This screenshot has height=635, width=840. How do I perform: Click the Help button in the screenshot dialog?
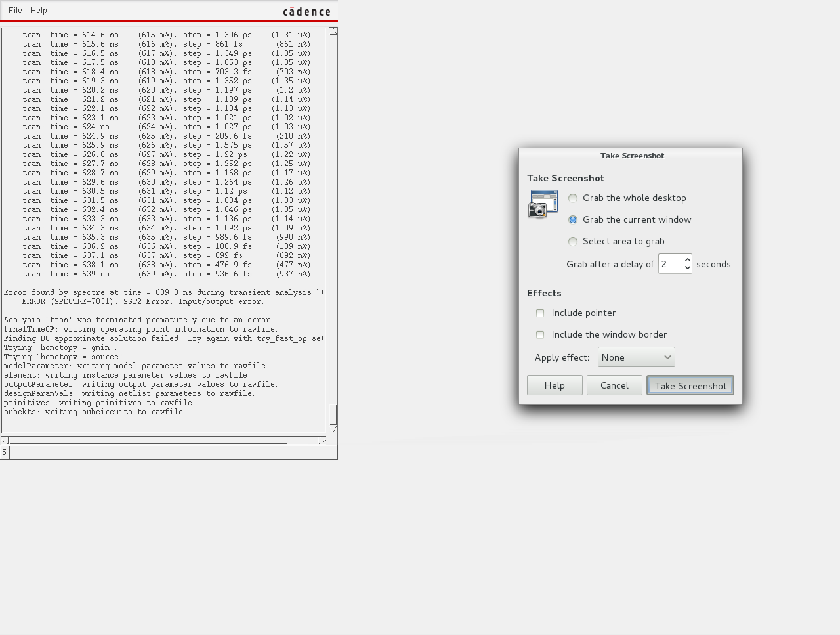pyautogui.click(x=554, y=385)
